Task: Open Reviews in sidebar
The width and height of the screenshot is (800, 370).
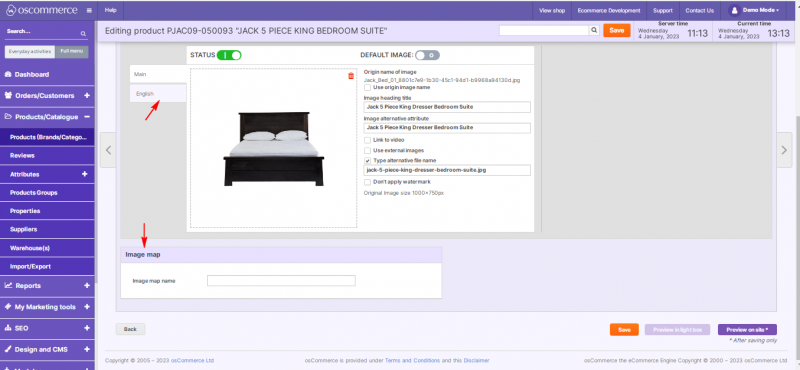Action: pyautogui.click(x=47, y=156)
